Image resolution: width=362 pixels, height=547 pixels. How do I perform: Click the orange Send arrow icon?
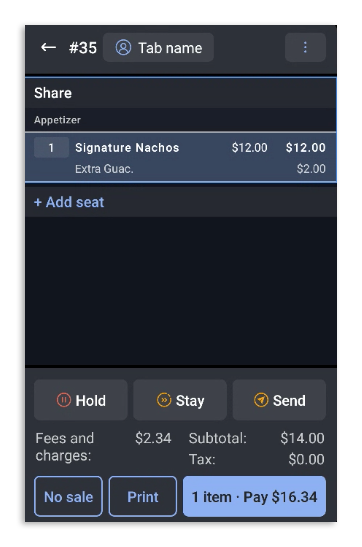(x=261, y=400)
